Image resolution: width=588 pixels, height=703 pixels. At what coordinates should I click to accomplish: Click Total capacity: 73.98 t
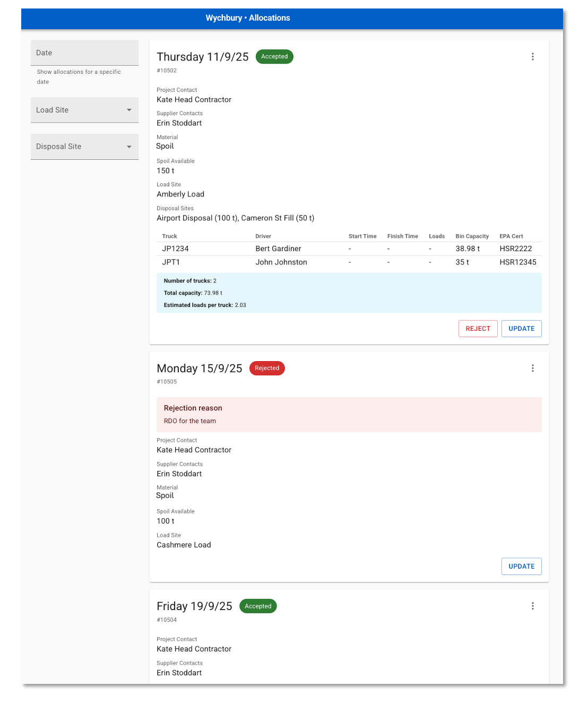(193, 293)
